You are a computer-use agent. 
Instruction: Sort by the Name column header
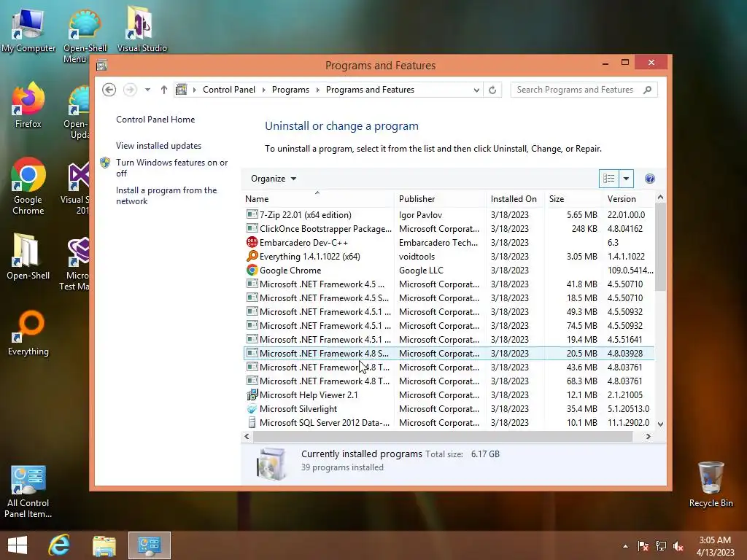[x=319, y=198]
